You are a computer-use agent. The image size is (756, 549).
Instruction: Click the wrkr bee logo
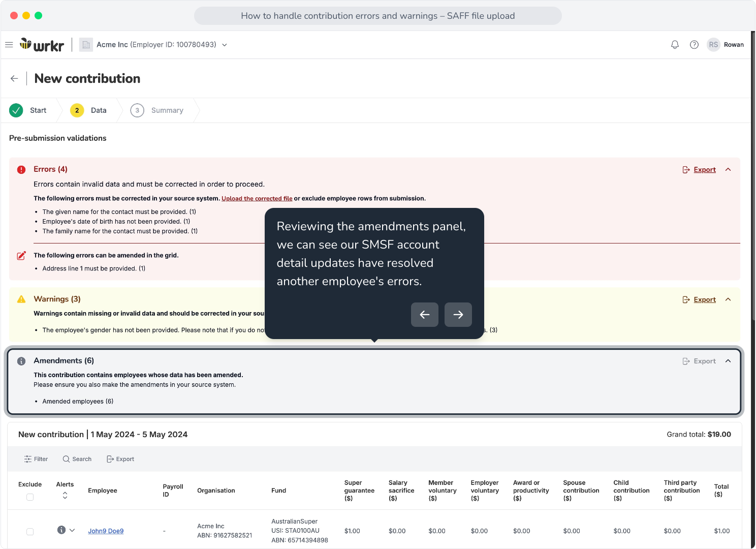coord(42,45)
